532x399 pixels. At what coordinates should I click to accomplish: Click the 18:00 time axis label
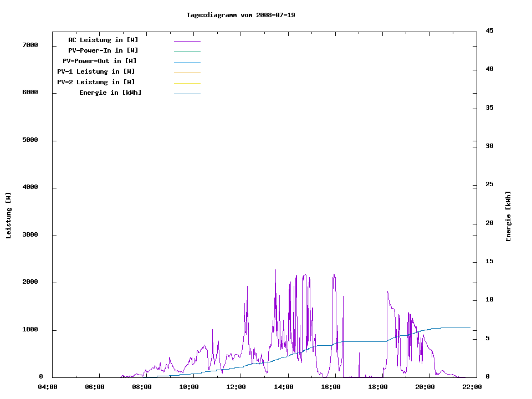[378, 387]
